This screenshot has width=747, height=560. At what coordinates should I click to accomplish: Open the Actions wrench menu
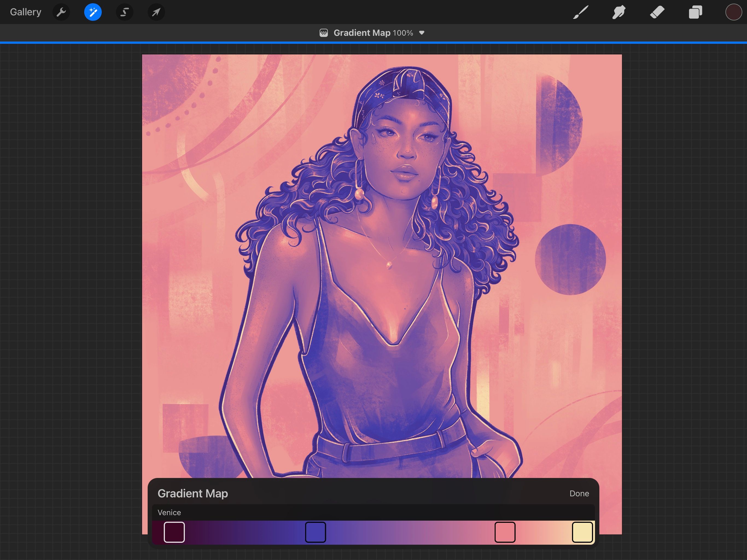pos(61,12)
